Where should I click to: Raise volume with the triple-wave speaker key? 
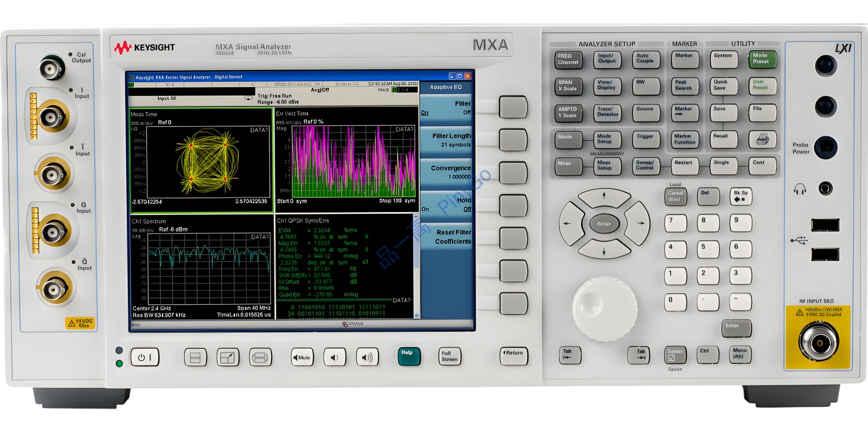[x=367, y=357]
